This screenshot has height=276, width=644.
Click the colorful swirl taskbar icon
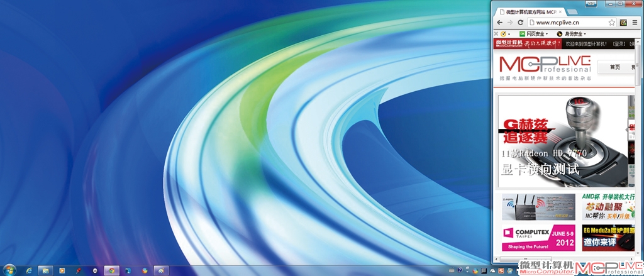[145, 271]
